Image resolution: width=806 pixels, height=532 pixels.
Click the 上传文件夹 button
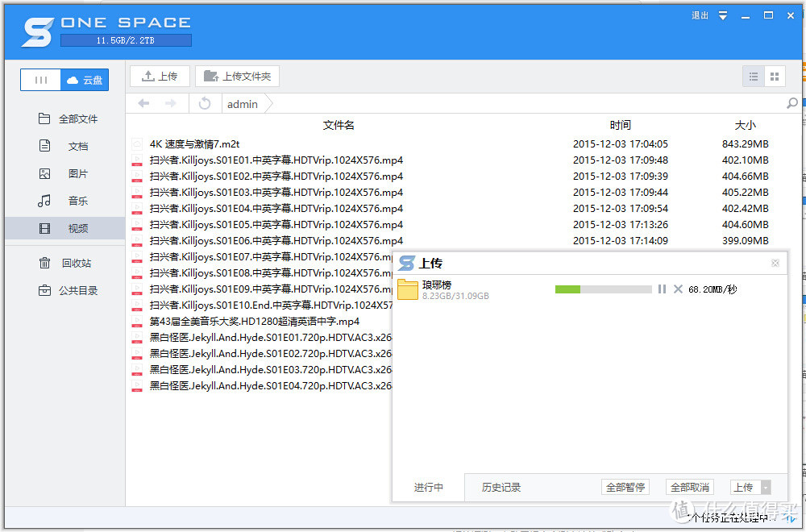click(x=238, y=76)
